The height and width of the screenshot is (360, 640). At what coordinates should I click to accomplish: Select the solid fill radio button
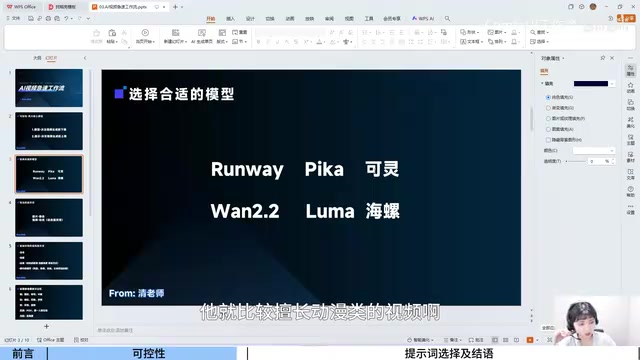point(548,97)
